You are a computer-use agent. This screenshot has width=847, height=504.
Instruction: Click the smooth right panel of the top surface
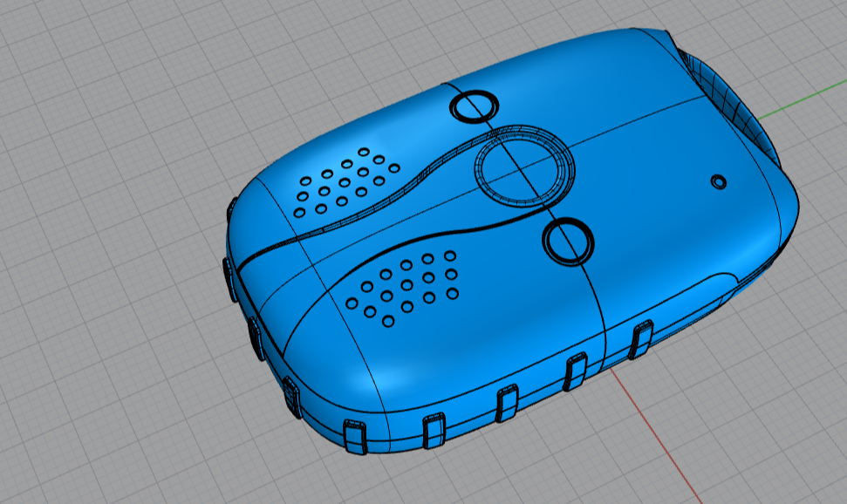663,218
